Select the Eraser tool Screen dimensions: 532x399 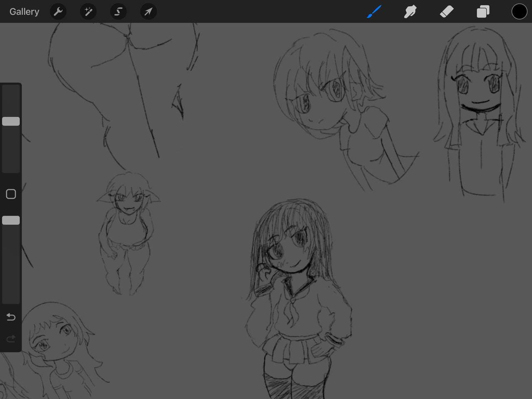point(446,12)
